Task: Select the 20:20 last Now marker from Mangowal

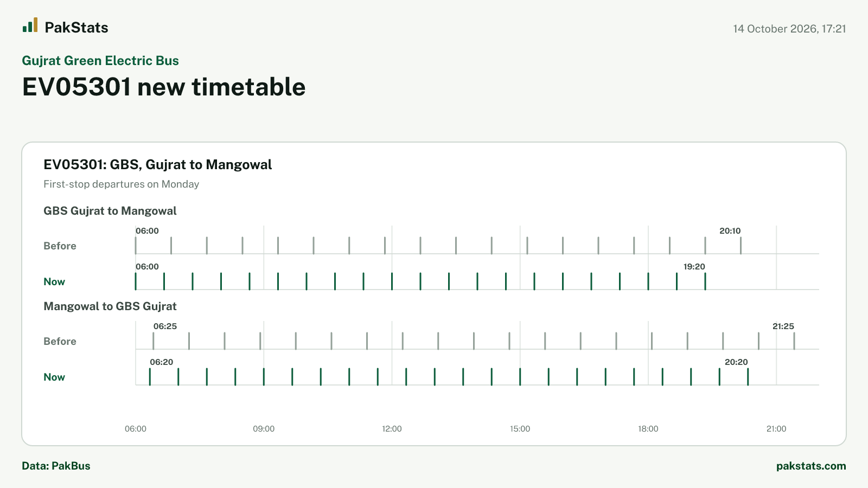Action: (x=748, y=377)
